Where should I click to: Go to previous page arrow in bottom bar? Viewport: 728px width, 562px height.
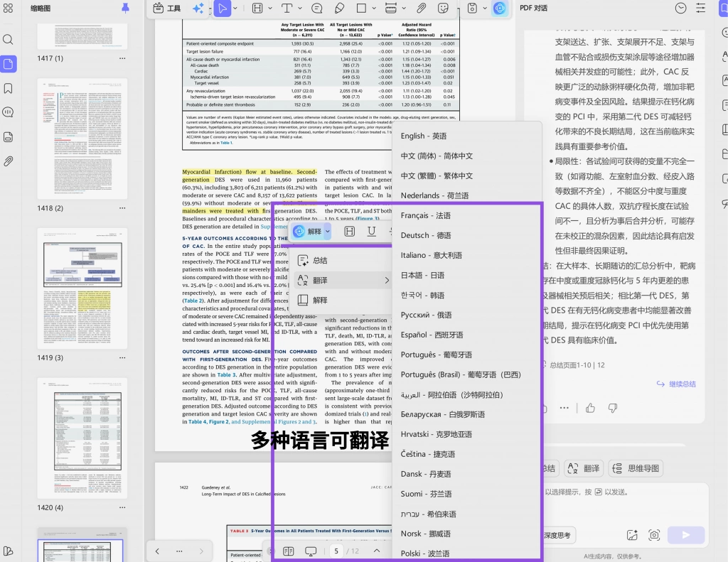pos(157,551)
